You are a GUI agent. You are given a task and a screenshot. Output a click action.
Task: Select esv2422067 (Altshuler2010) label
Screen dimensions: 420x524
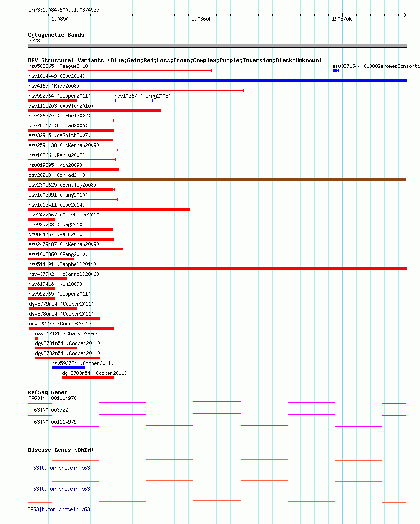pyautogui.click(x=65, y=215)
